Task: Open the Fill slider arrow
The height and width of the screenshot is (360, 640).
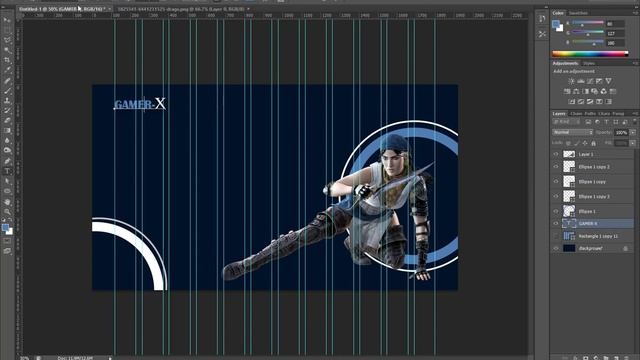Action: [633, 143]
